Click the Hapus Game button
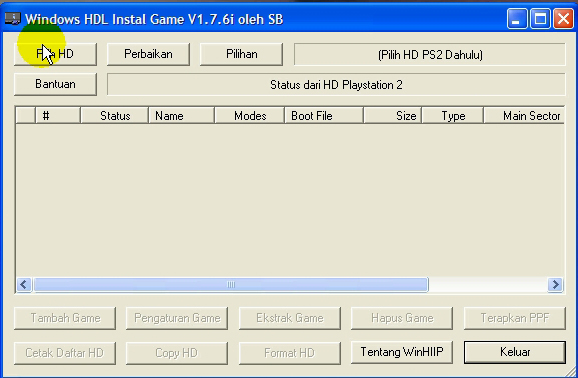The image size is (578, 378). pyautogui.click(x=402, y=318)
